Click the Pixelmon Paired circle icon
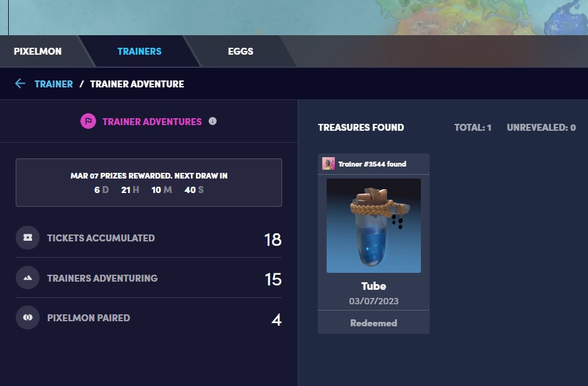The image size is (588, 386). point(28,317)
